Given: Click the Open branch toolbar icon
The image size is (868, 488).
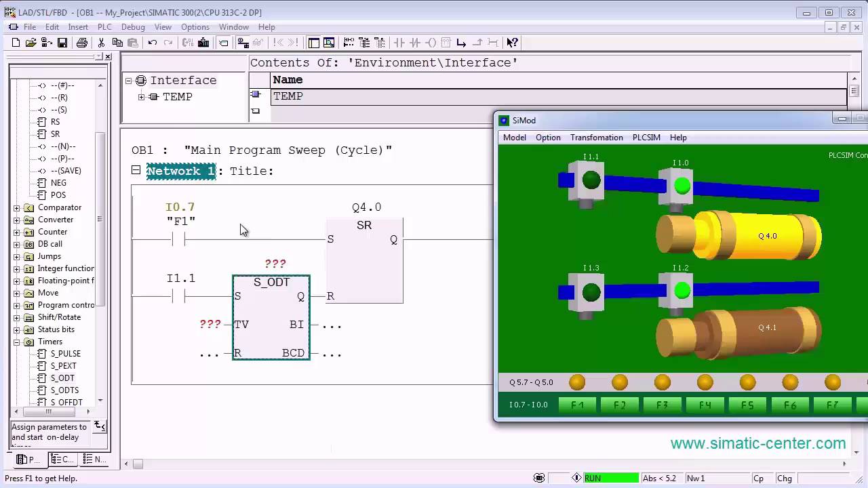Looking at the screenshot, I should click(x=462, y=43).
